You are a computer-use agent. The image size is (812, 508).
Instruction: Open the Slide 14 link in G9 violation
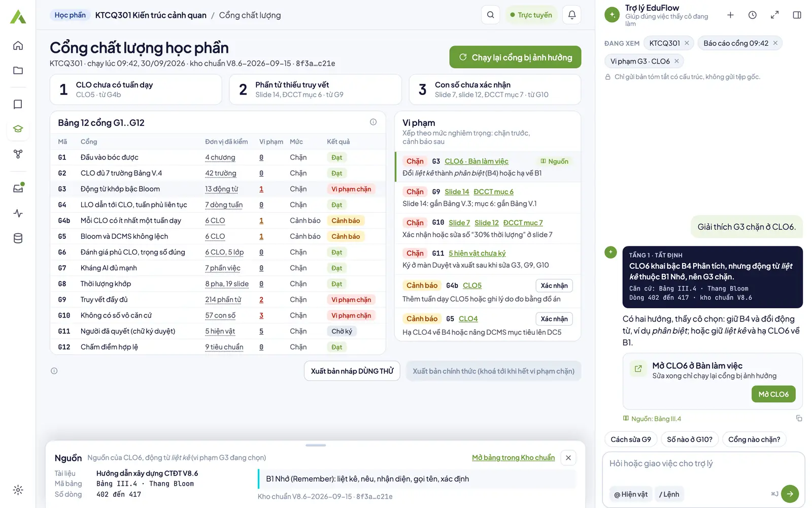(x=457, y=192)
